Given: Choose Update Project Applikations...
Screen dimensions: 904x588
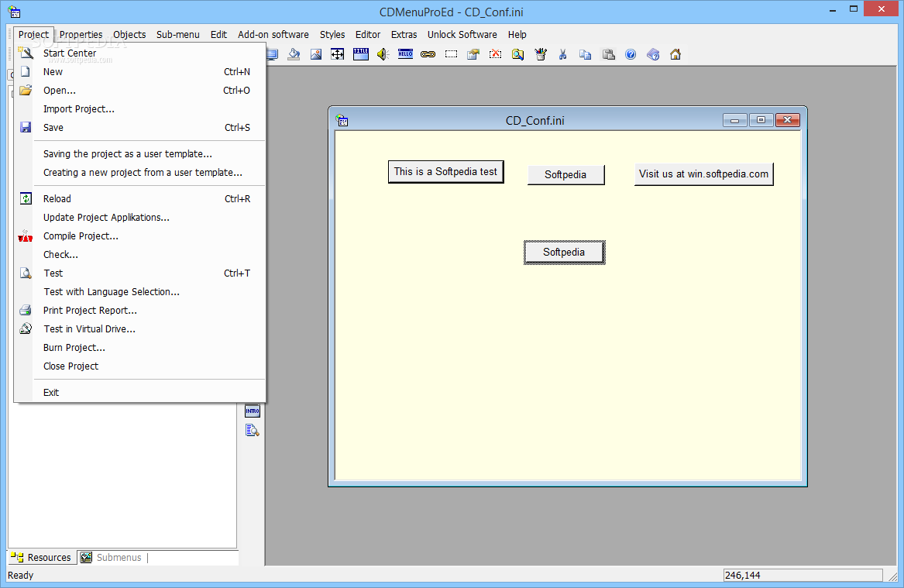Looking at the screenshot, I should 139,218.
